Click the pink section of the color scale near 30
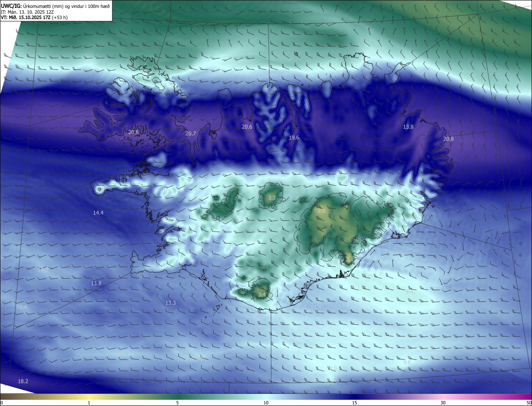Image resolution: width=532 pixels, height=406 pixels. [443, 396]
